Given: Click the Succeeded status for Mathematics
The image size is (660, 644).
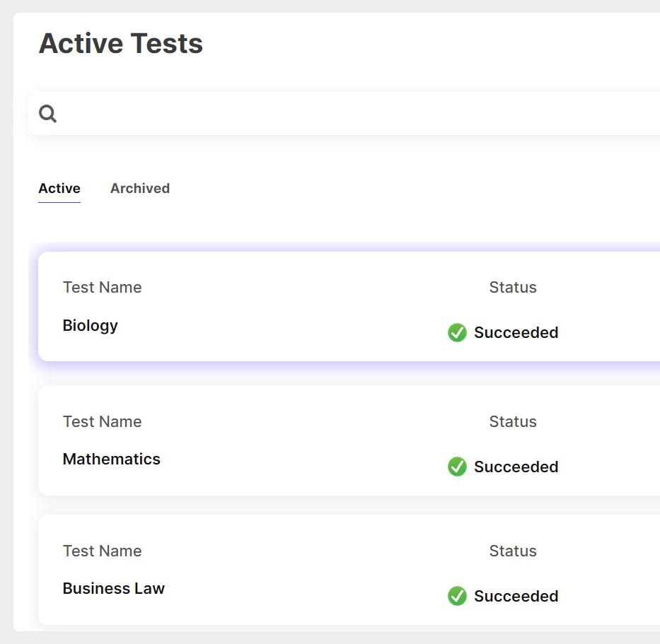Looking at the screenshot, I should [x=516, y=467].
